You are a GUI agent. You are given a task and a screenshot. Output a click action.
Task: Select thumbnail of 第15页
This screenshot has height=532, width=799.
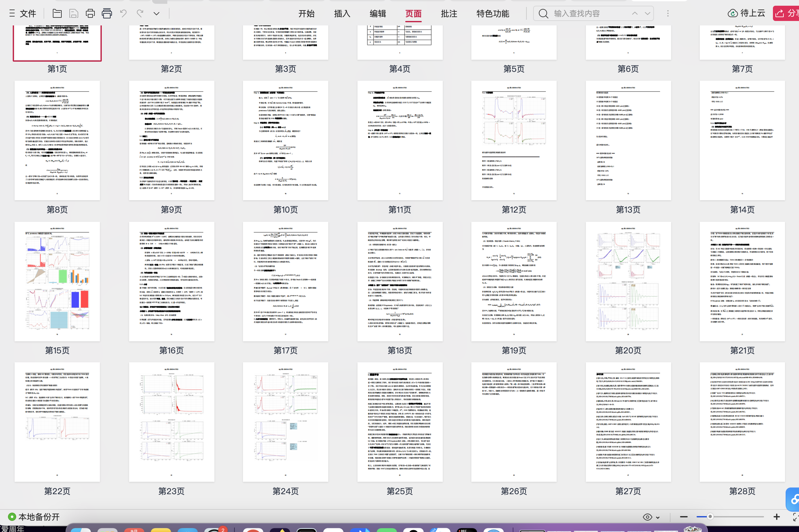pos(57,281)
